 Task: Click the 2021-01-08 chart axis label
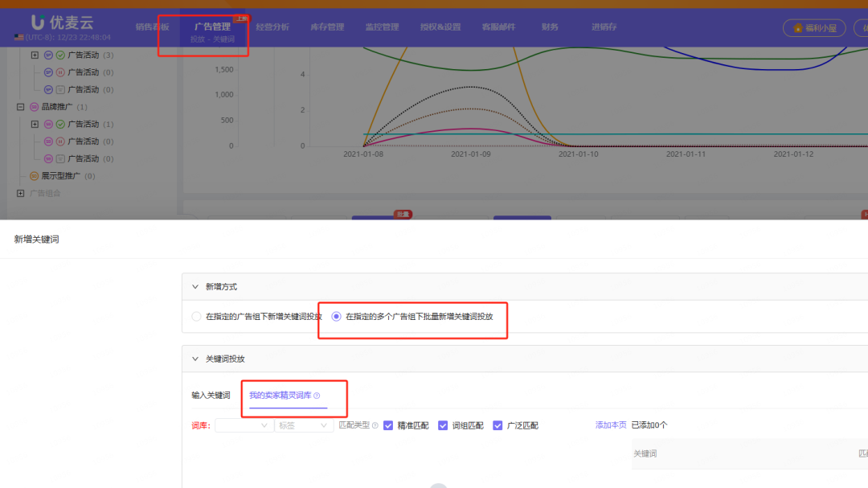click(363, 154)
